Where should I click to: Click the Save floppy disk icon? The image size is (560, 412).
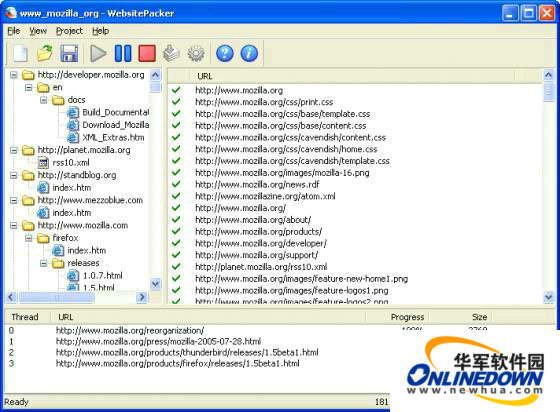click(69, 54)
